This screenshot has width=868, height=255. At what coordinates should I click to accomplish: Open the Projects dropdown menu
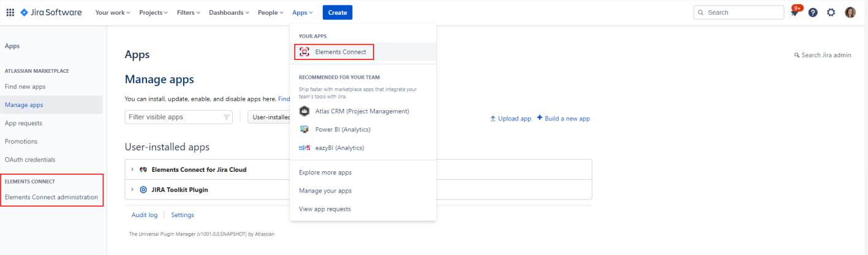pyautogui.click(x=153, y=13)
